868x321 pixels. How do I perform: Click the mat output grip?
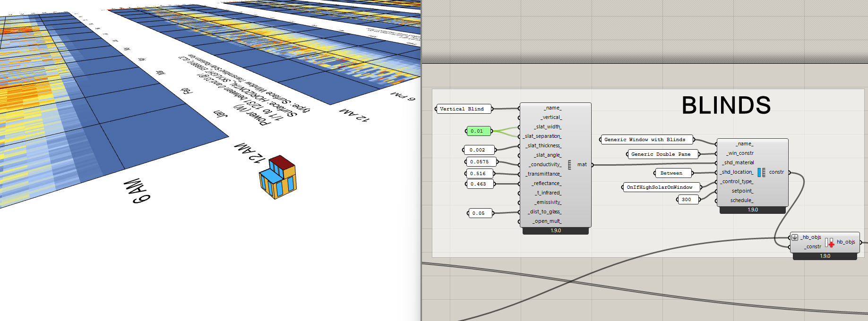(592, 165)
